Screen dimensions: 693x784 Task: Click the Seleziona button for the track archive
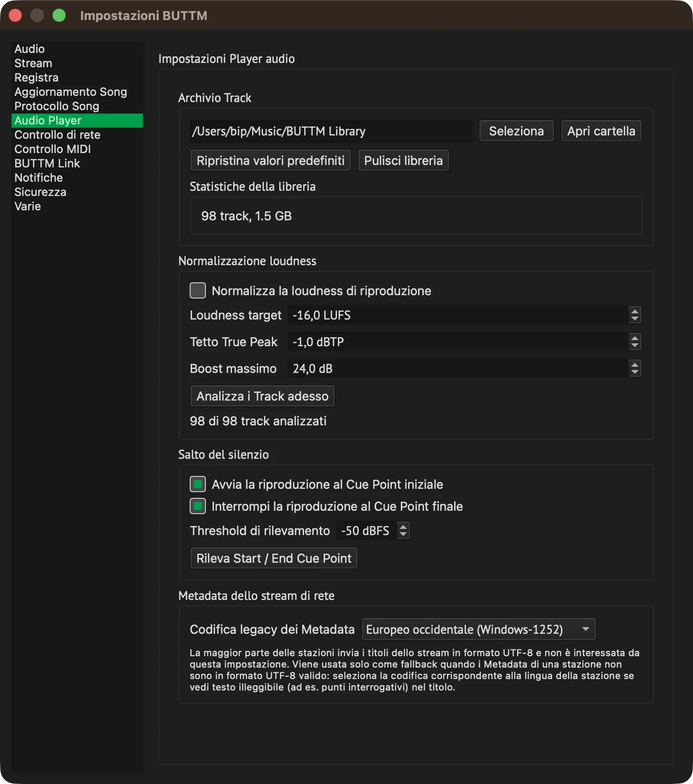point(516,131)
